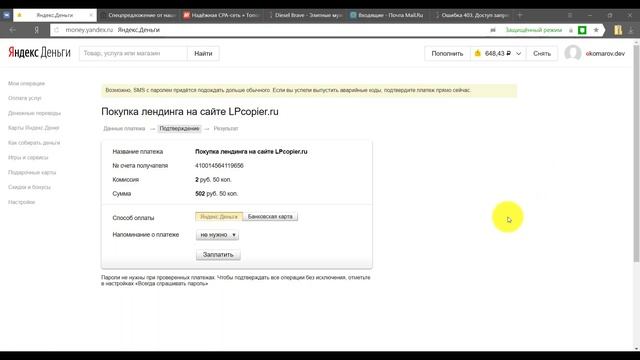The image size is (640, 360).
Task: Select Банковская карта payment method
Action: click(270, 217)
